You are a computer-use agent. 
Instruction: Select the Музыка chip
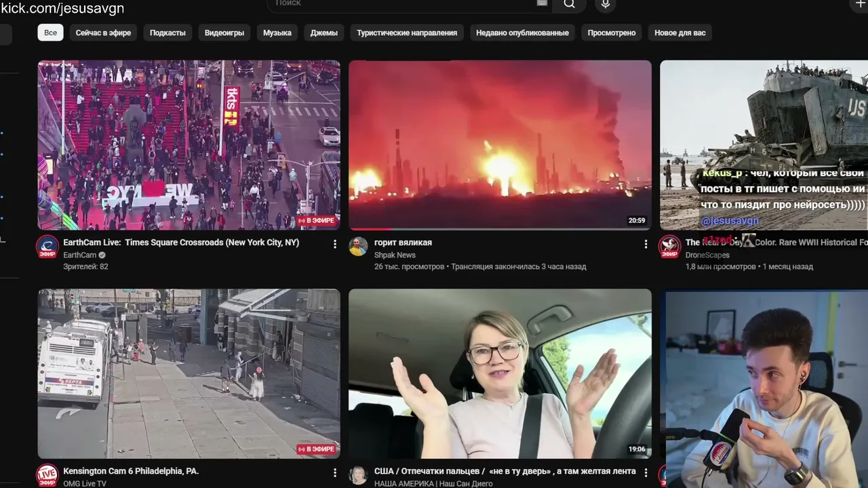pyautogui.click(x=277, y=33)
